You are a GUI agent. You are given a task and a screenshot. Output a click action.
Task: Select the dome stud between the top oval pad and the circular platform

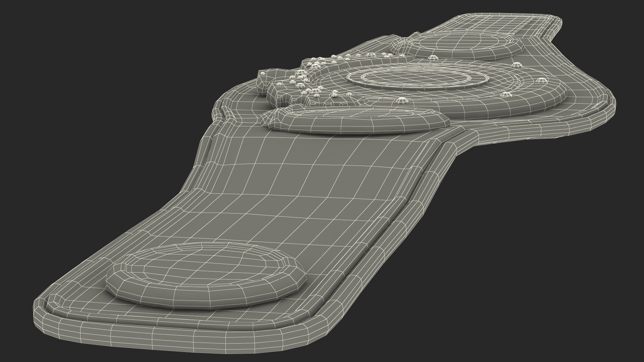[x=433, y=58]
